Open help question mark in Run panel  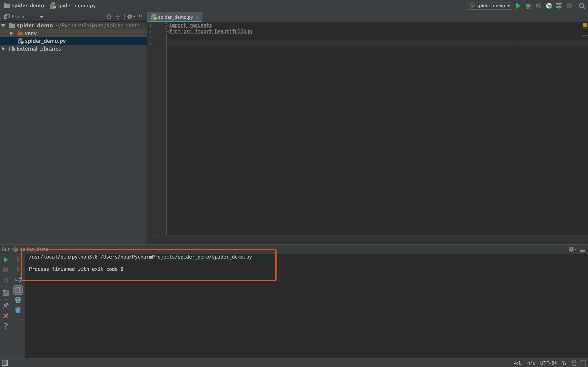[6, 326]
